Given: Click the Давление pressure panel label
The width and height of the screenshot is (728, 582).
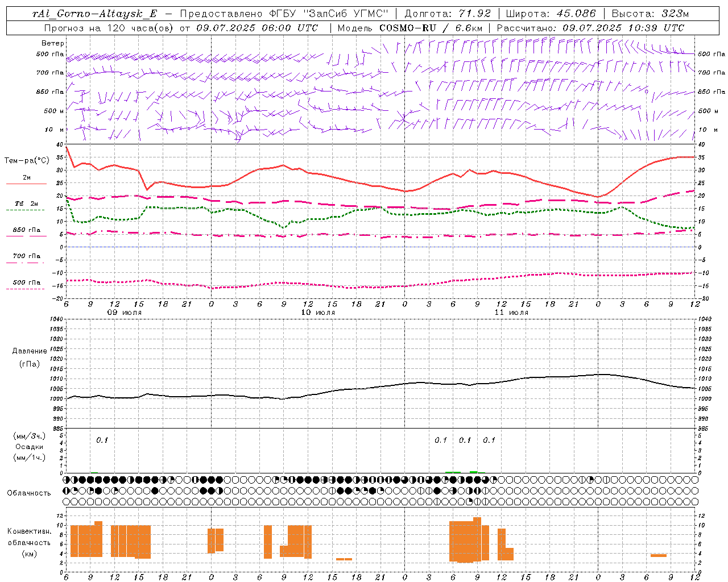Looking at the screenshot, I should pos(30,351).
